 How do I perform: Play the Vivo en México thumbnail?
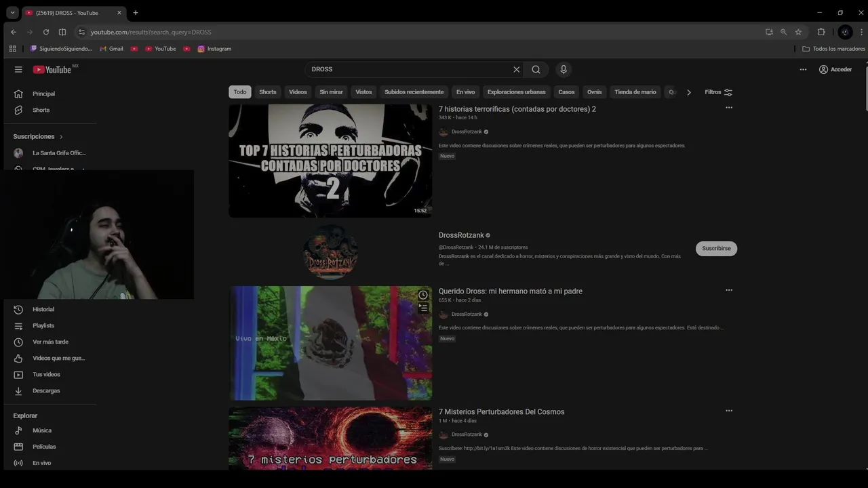(330, 343)
